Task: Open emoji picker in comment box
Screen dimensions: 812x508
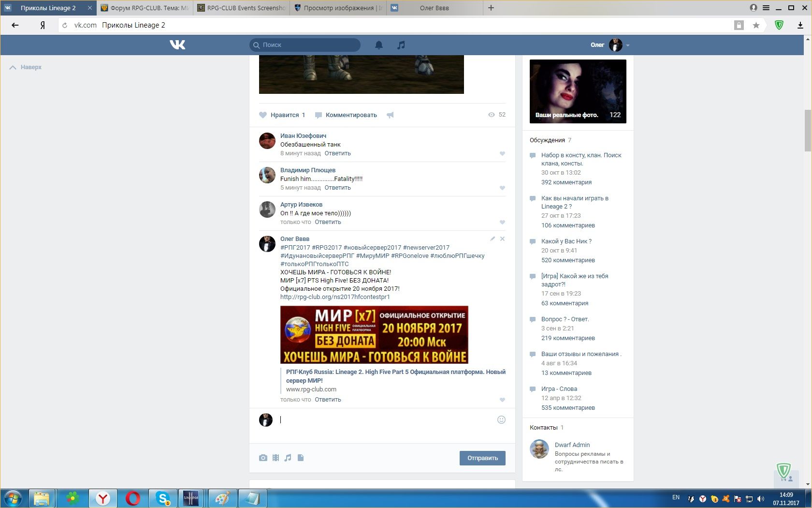Action: click(501, 419)
